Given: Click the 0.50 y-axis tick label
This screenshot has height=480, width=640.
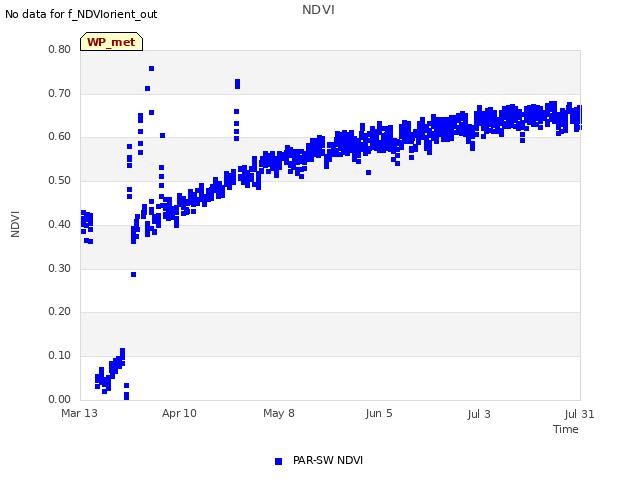Looking at the screenshot, I should (x=60, y=180).
